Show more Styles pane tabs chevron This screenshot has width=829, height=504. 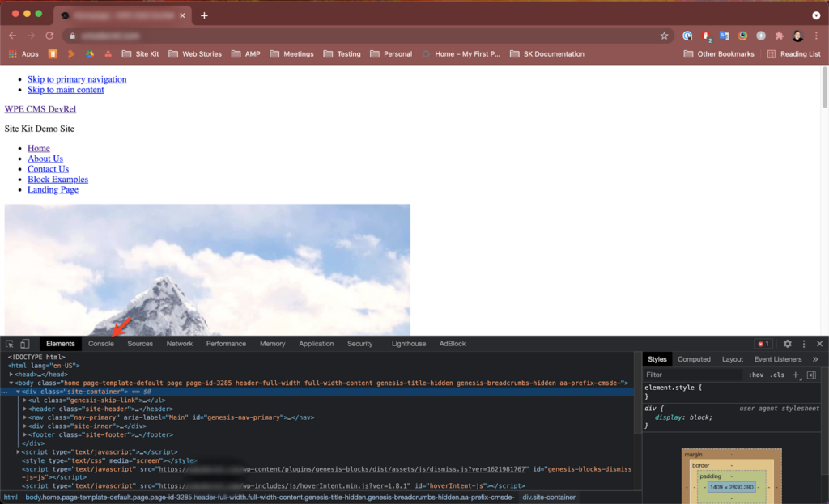(814, 359)
